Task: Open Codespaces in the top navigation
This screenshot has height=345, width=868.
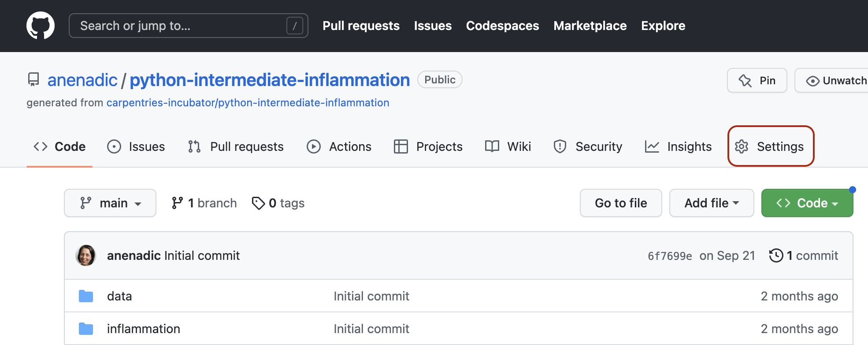Action: click(x=502, y=26)
